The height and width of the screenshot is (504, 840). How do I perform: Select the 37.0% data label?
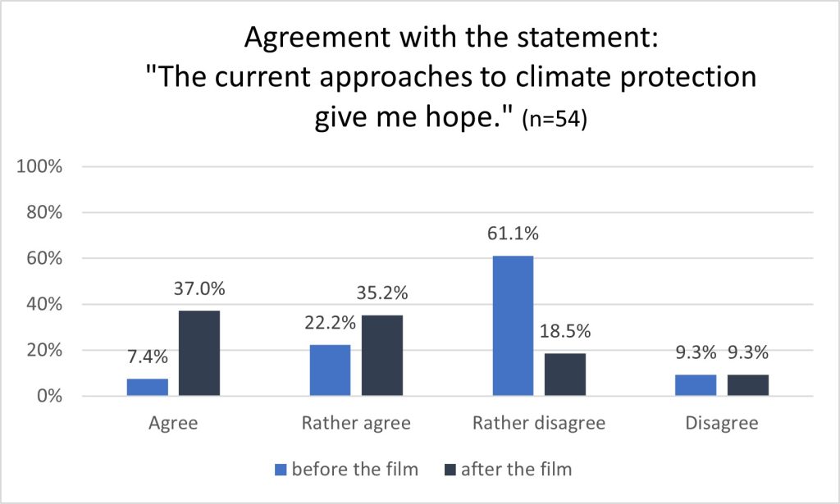tap(199, 289)
